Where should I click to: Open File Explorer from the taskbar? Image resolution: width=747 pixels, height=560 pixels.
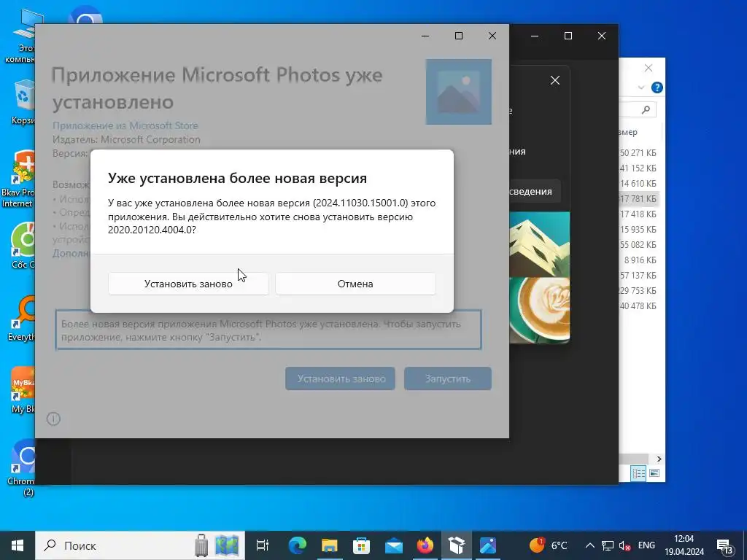point(329,545)
